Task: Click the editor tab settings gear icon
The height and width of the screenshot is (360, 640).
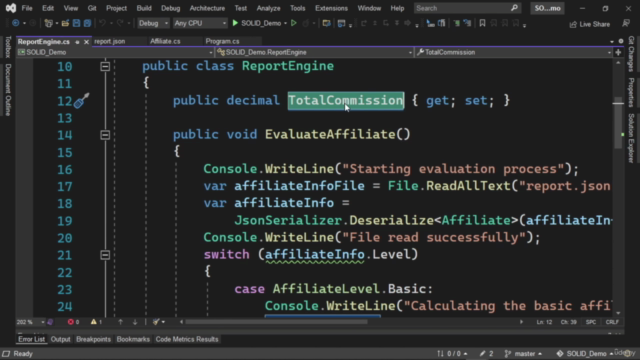Action: 621,41
